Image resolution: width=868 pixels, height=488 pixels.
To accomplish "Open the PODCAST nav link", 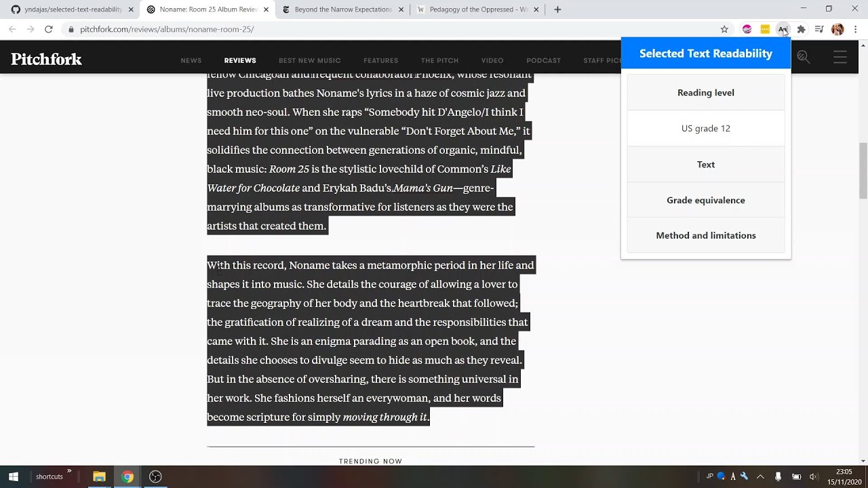I will coord(543,60).
